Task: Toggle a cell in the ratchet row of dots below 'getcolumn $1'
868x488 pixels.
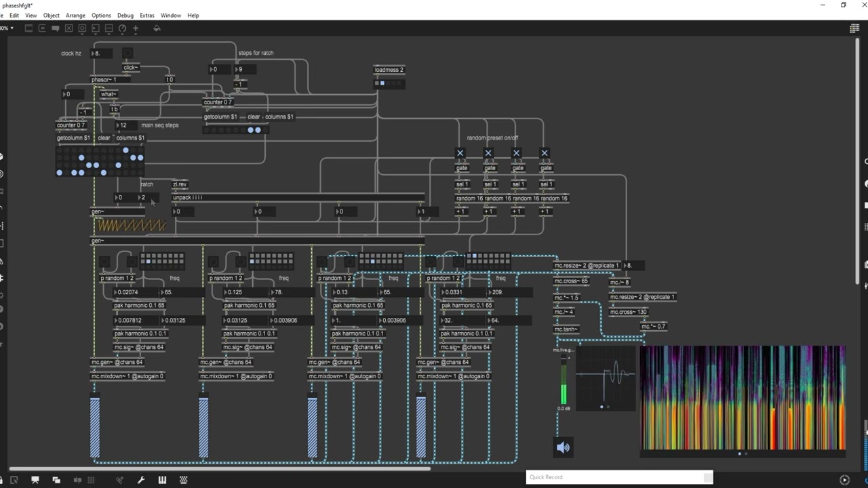Action: tap(235, 130)
